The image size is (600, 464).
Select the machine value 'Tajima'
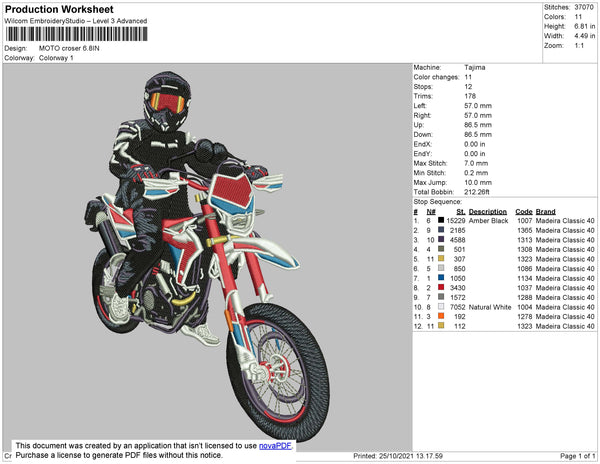coord(475,67)
